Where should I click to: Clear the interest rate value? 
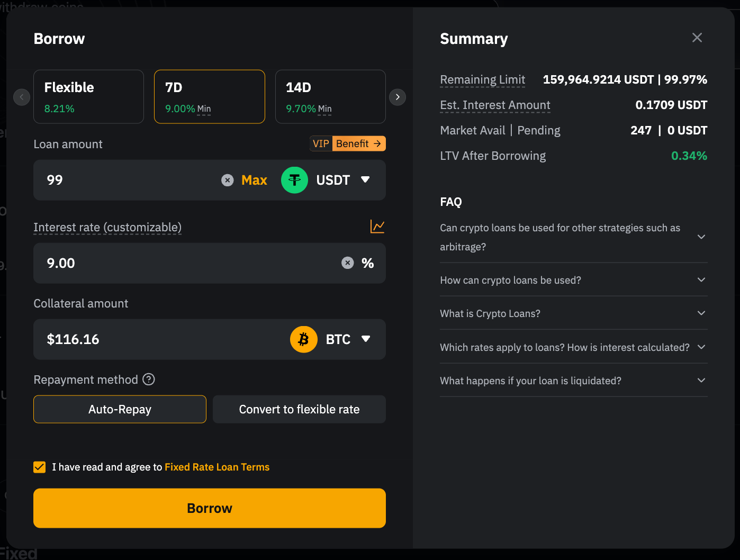click(347, 263)
